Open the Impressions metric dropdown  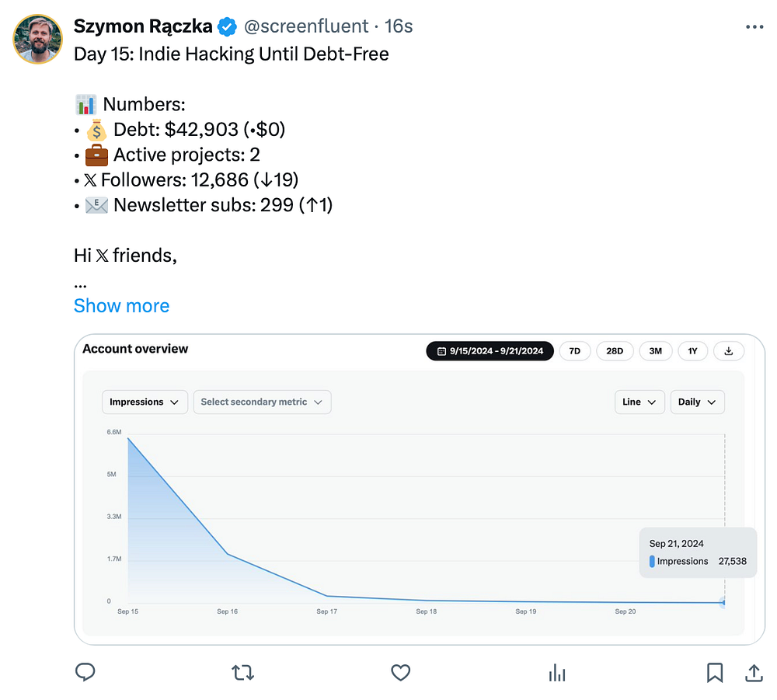145,402
